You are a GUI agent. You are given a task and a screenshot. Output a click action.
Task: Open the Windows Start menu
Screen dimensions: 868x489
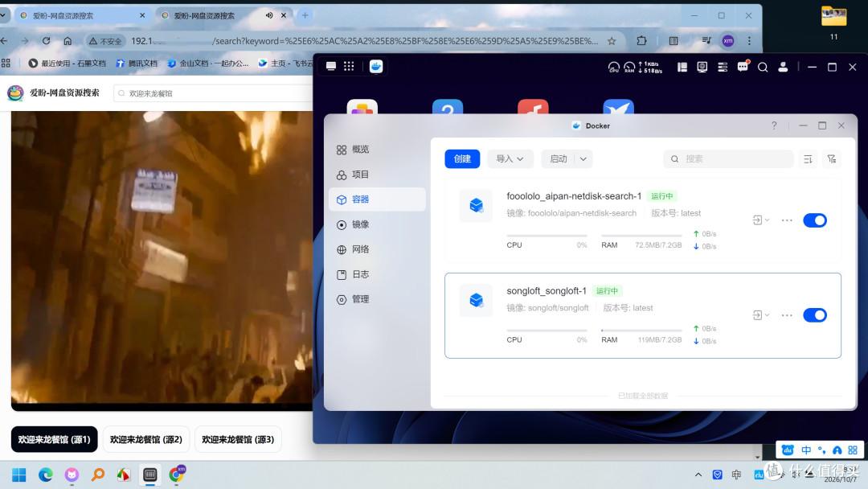tap(18, 475)
